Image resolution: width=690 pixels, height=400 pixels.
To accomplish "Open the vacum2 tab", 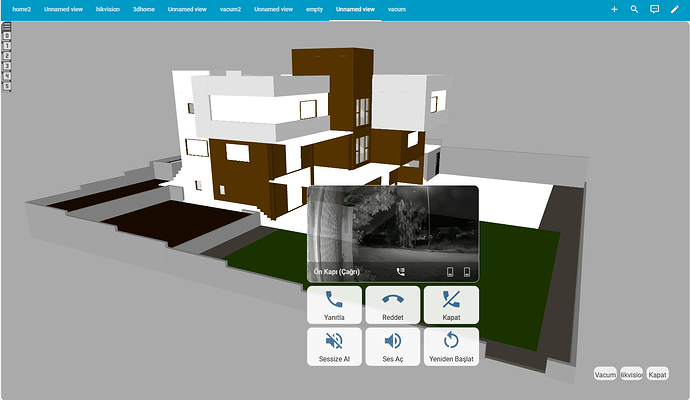I will 231,9.
